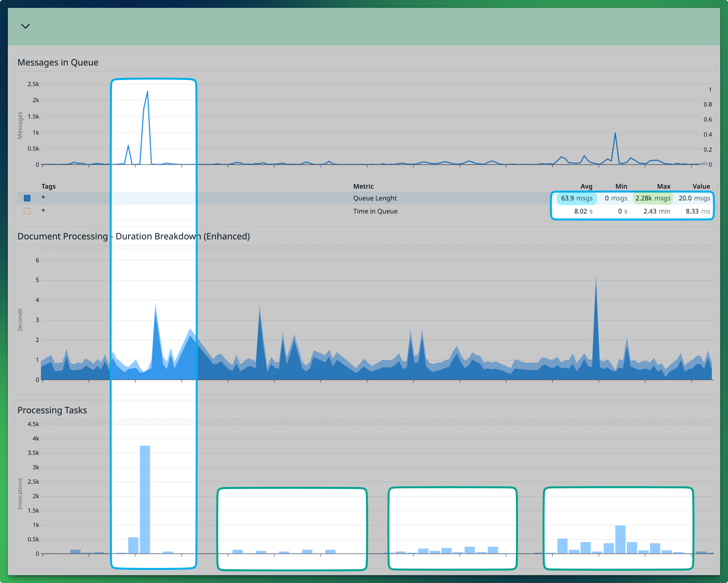728x583 pixels.
Task: Click the Messages in Queue chart title
Action: tap(58, 62)
